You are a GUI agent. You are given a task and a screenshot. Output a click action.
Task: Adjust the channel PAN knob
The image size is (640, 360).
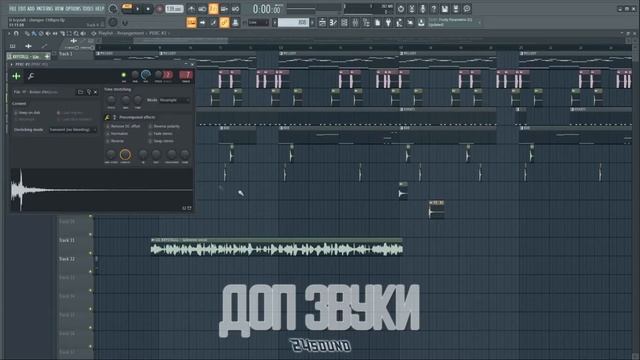pos(135,75)
